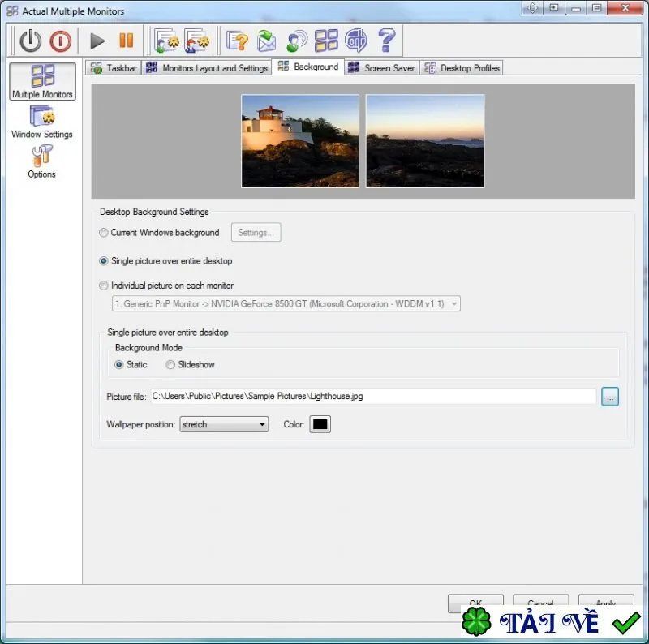Switch to the Screen Saver tab
This screenshot has width=649, height=644.
(x=381, y=68)
